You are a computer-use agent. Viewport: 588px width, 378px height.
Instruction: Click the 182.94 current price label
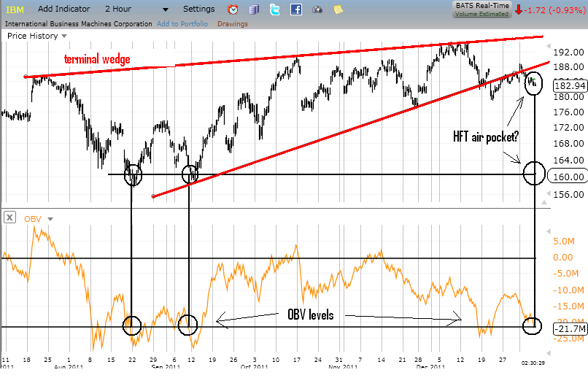click(x=570, y=86)
